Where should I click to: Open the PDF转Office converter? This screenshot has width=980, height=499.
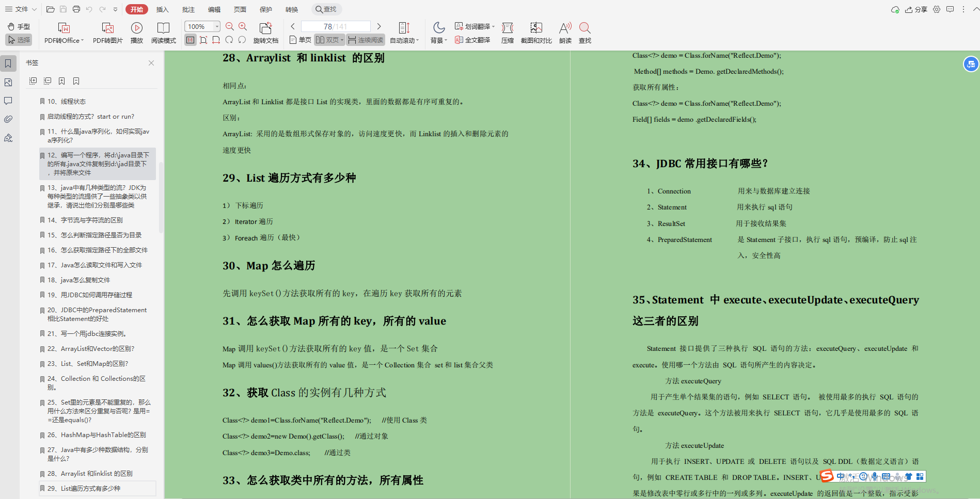(64, 34)
